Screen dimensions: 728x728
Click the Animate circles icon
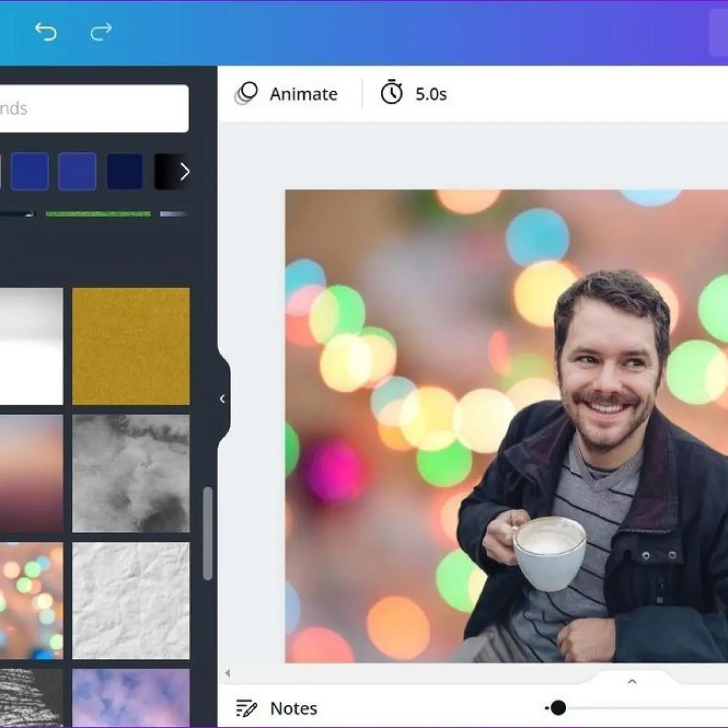point(246,93)
